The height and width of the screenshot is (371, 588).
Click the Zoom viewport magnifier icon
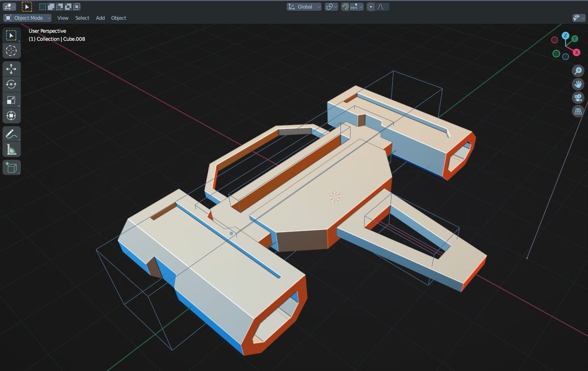tap(578, 70)
